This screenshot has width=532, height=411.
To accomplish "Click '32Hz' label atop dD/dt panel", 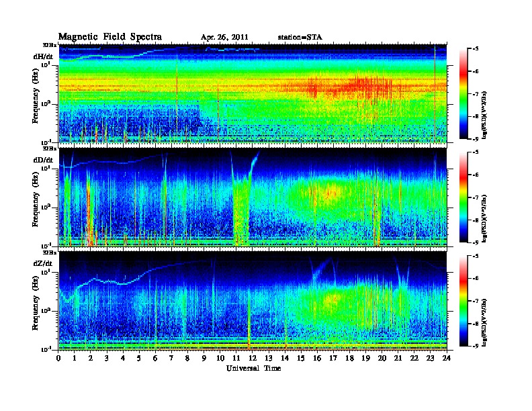I will (x=50, y=148).
